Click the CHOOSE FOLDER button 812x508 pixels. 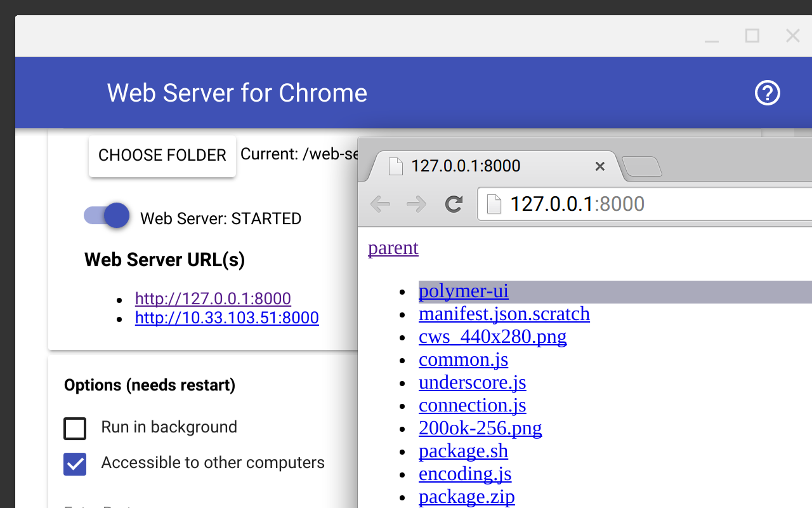pos(162,155)
